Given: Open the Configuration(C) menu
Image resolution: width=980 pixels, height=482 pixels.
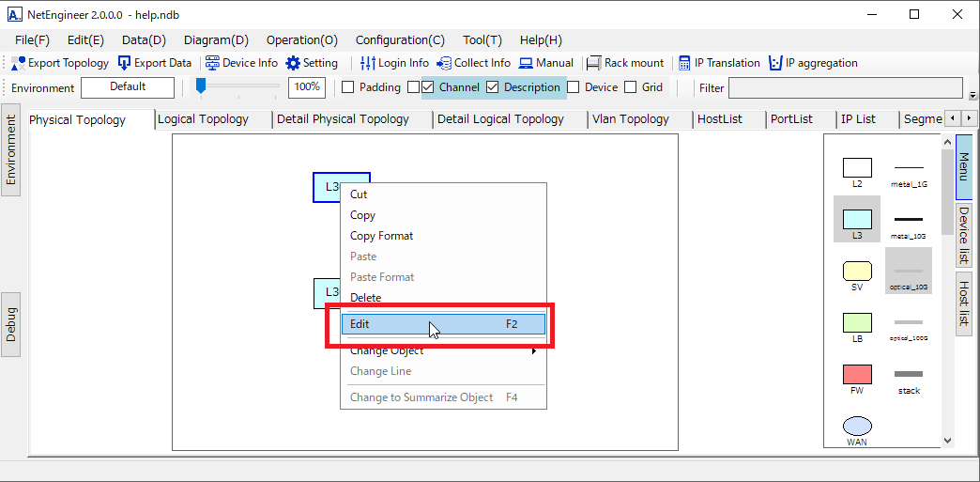Looking at the screenshot, I should (400, 40).
